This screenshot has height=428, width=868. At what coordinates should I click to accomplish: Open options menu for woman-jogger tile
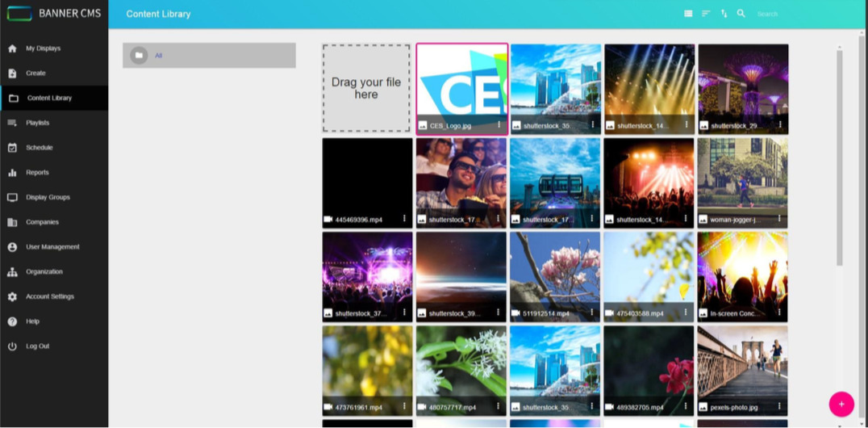click(781, 218)
